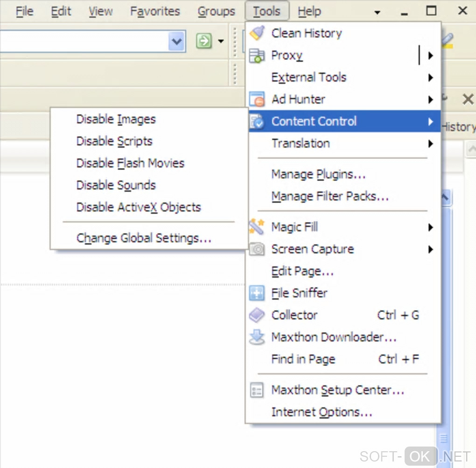Open the Favorites menu
476x468 pixels.
(x=155, y=12)
